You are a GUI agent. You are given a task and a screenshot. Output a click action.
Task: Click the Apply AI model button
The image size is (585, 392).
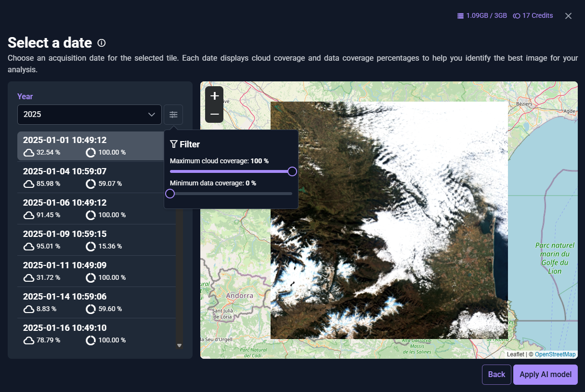tap(545, 374)
